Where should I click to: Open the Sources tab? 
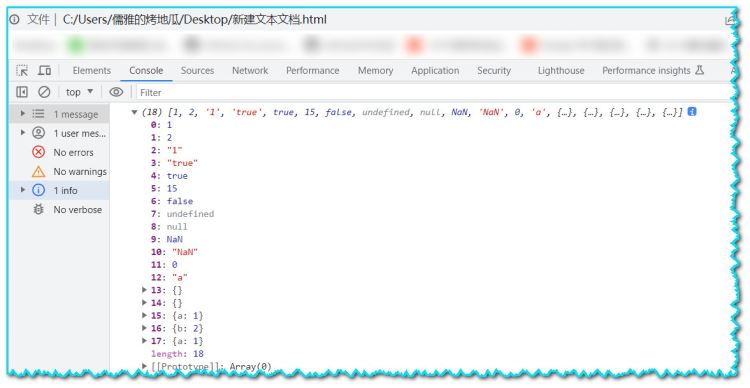coord(197,70)
